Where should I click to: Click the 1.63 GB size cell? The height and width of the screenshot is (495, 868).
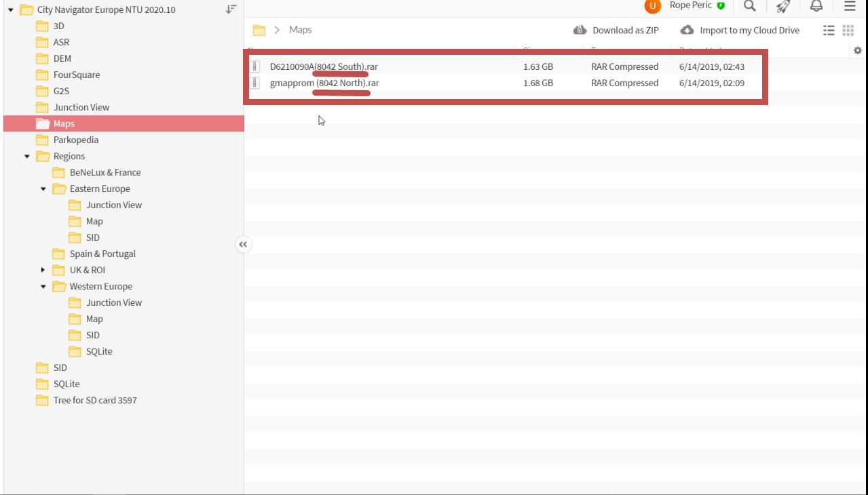pyautogui.click(x=538, y=66)
